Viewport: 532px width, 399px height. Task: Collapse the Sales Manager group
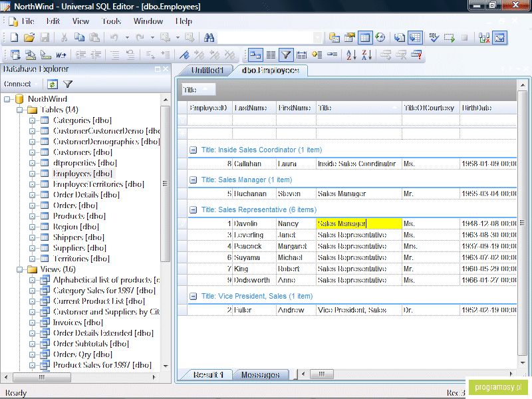pyautogui.click(x=193, y=180)
